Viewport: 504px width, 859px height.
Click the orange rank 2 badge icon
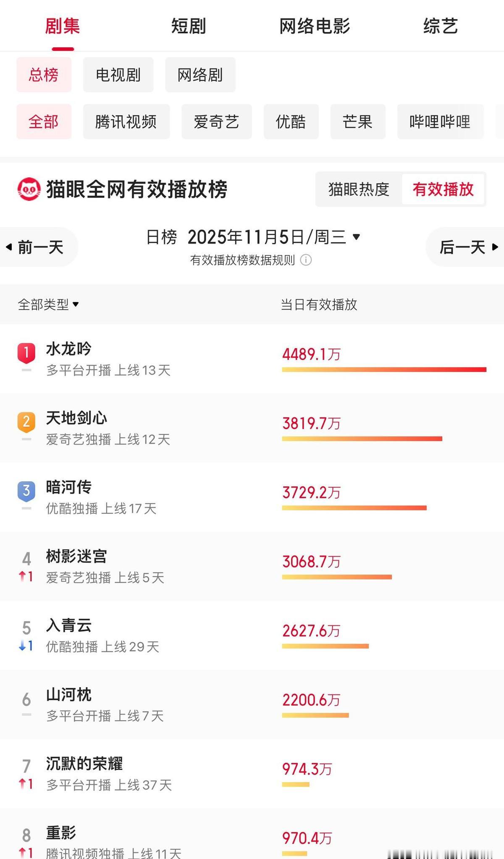26,421
